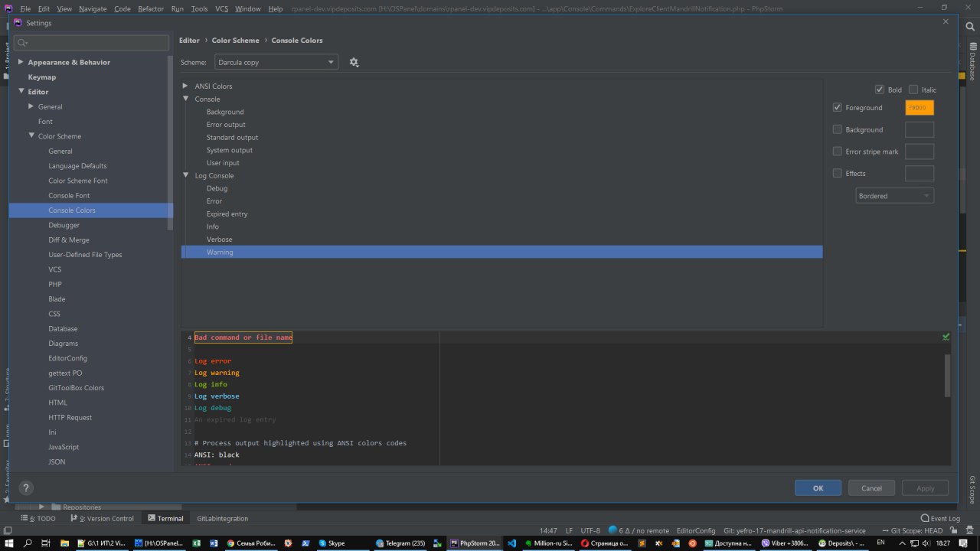Viewport: 980px width, 551px height.
Task: Open the Version Control tool window
Action: 102,518
